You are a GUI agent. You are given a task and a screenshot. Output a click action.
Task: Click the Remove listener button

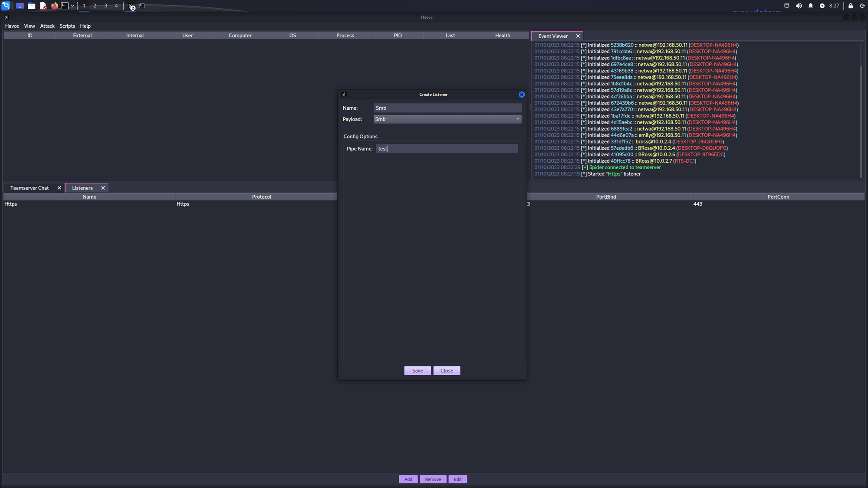[x=433, y=479]
